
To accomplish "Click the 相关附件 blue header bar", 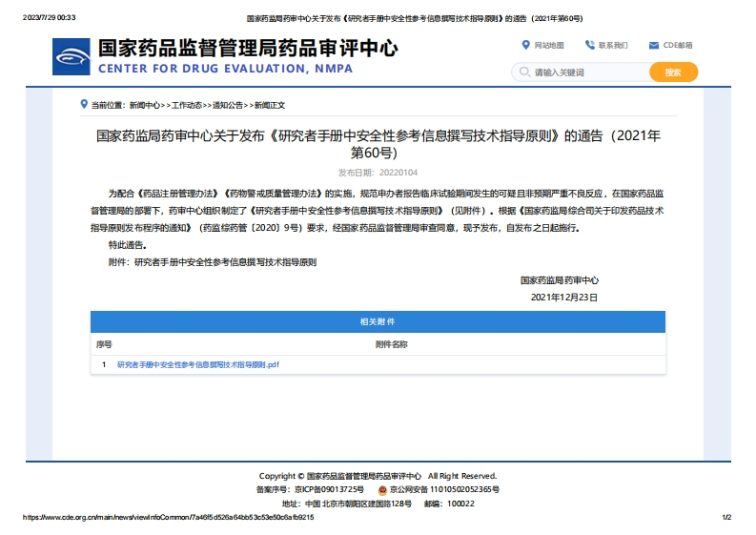I will [x=378, y=321].
